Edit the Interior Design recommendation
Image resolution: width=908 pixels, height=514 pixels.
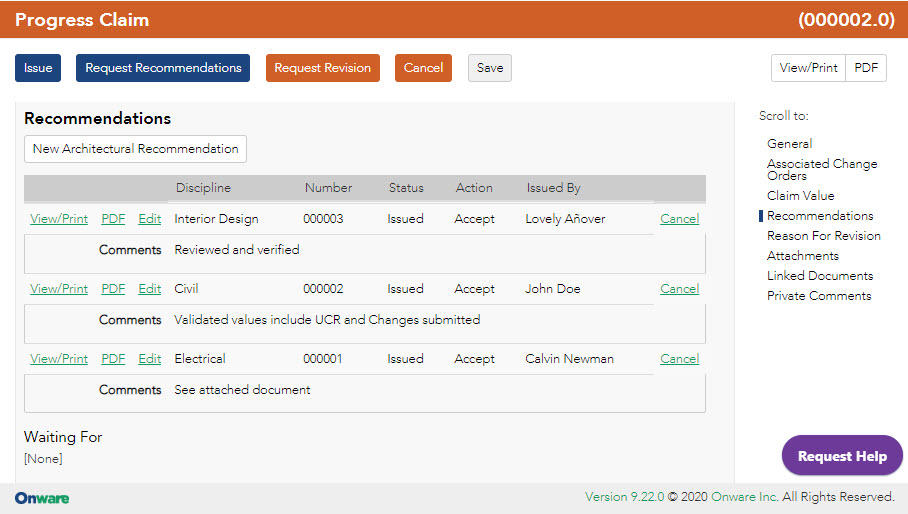[149, 219]
